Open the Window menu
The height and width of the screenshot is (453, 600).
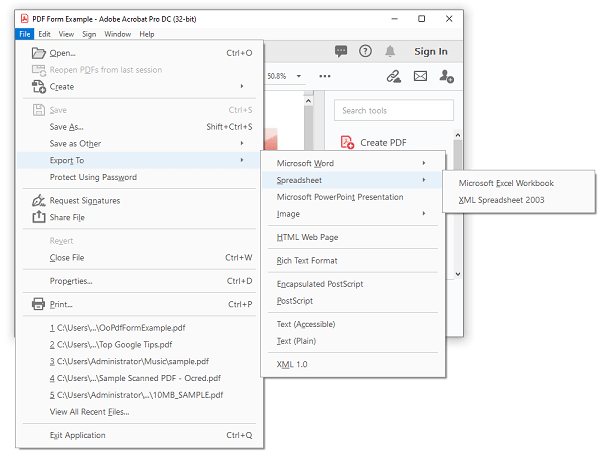tap(117, 34)
